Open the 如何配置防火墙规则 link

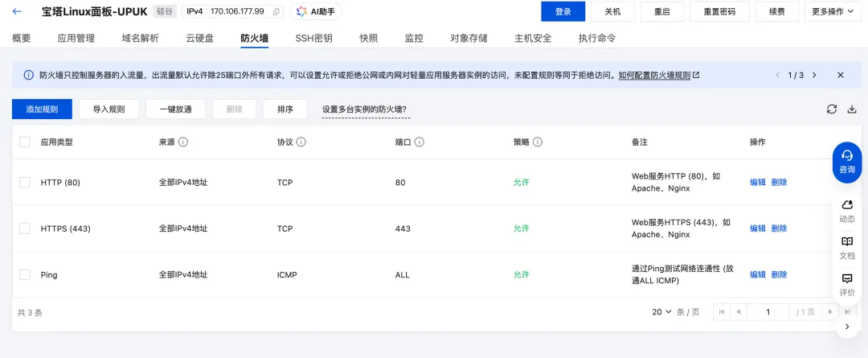(658, 75)
